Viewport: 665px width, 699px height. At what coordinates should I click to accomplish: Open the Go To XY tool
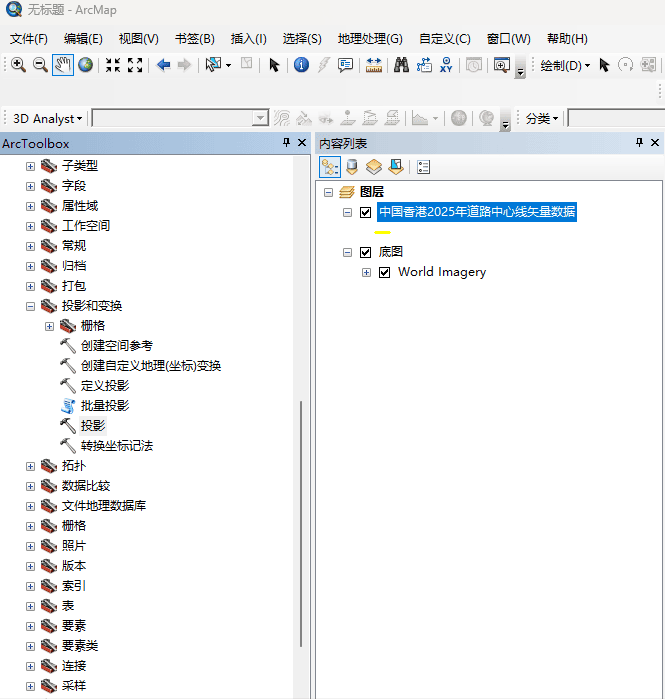(446, 65)
